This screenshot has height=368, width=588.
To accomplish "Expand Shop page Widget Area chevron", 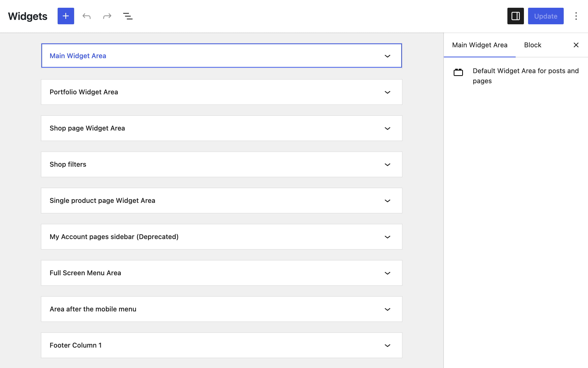I will (387, 128).
